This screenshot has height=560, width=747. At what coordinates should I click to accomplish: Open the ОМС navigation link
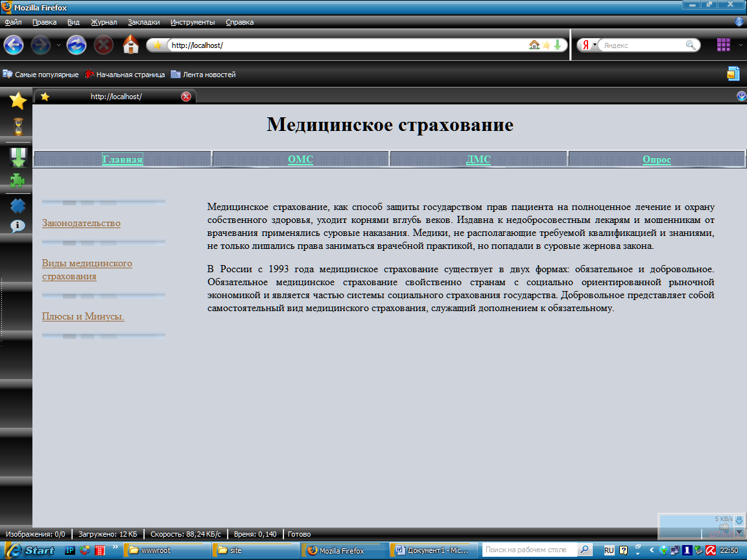pos(300,159)
